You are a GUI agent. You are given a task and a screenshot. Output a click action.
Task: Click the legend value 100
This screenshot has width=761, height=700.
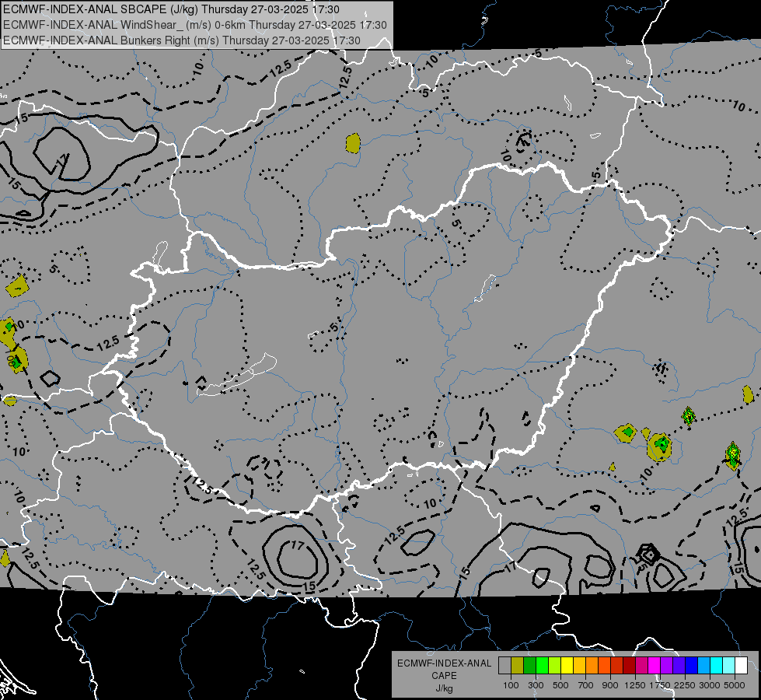pyautogui.click(x=511, y=685)
